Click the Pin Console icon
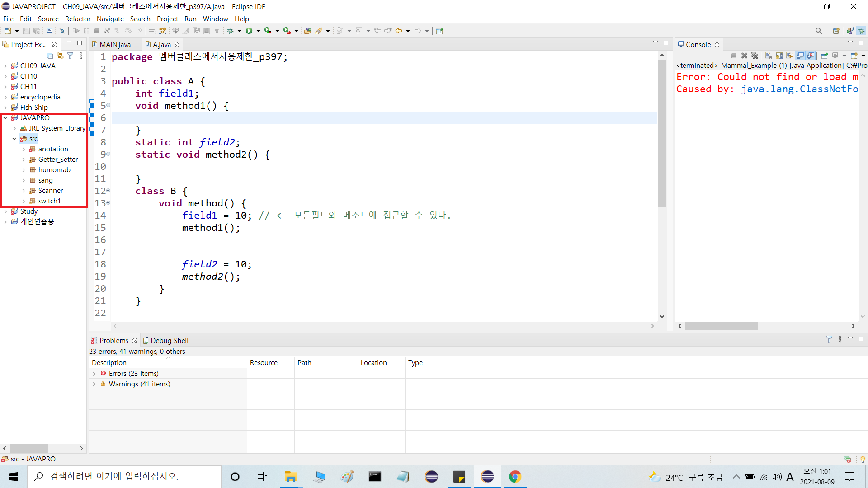The width and height of the screenshot is (868, 488). tap(824, 56)
